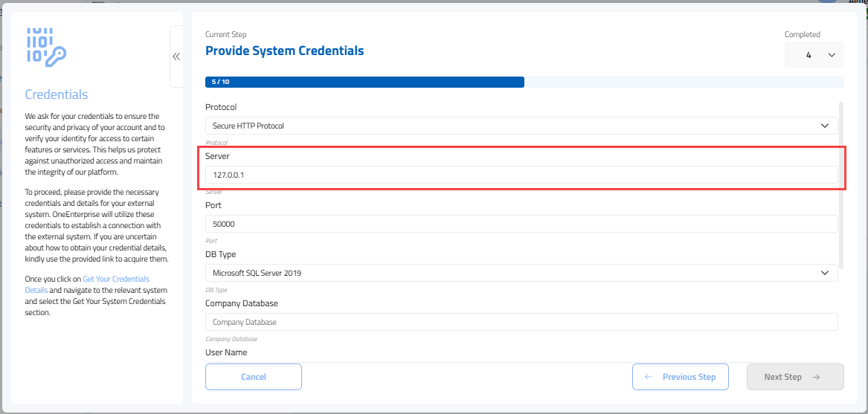The image size is (868, 414).
Task: Click the form's vertical scrollbar
Action: [x=841, y=186]
